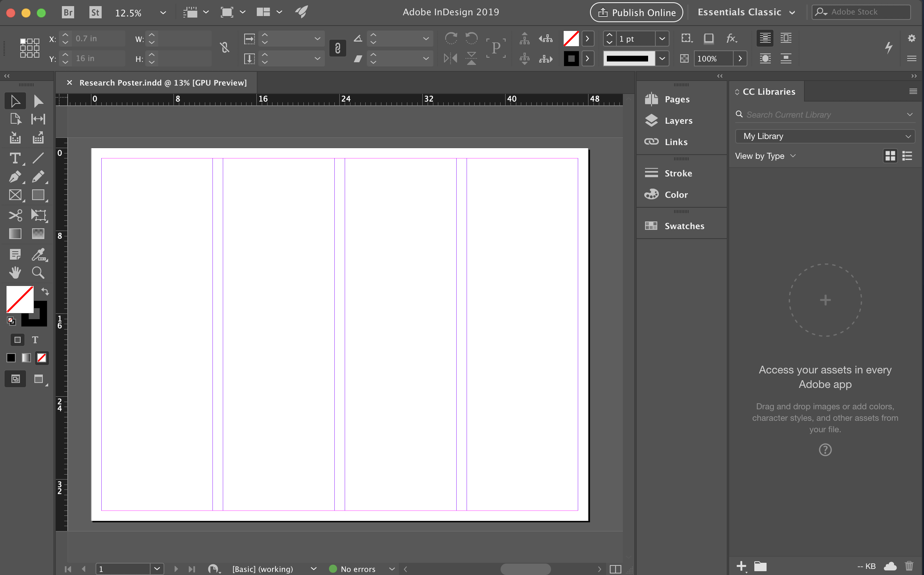Switch CC Libraries to list view
Viewport: 924px width, 575px height.
pyautogui.click(x=908, y=155)
